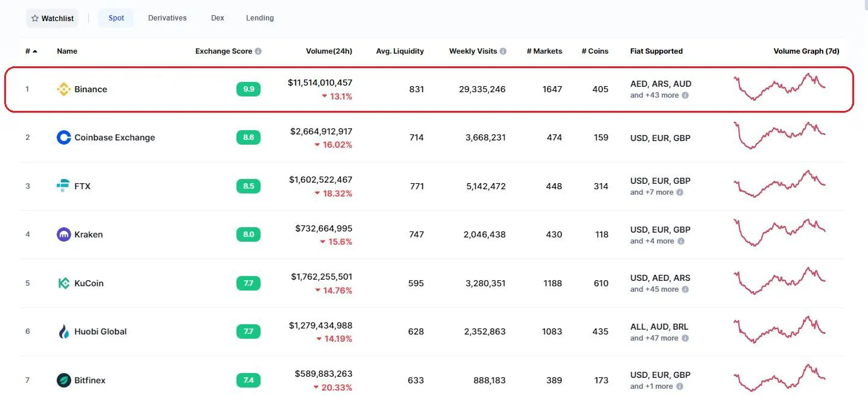Switch to the Derivatives tab
The image size is (868, 402).
[x=167, y=18]
